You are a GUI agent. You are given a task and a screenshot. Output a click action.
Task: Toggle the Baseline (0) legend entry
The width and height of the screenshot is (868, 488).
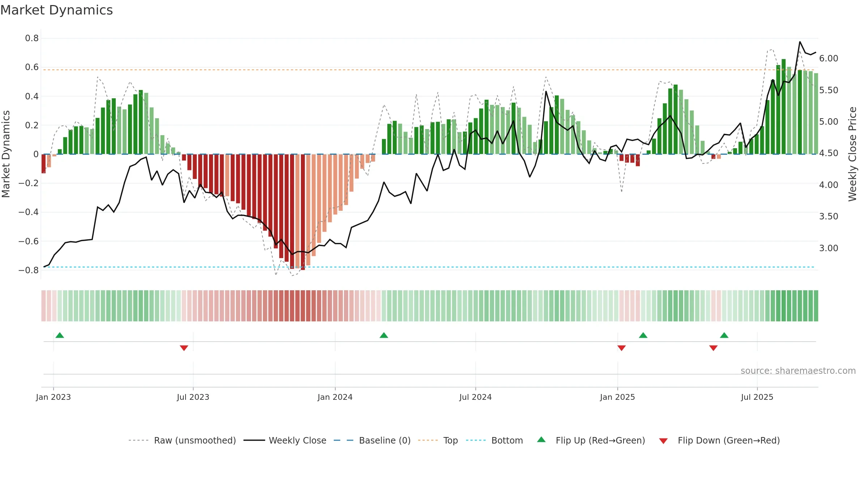(372, 440)
